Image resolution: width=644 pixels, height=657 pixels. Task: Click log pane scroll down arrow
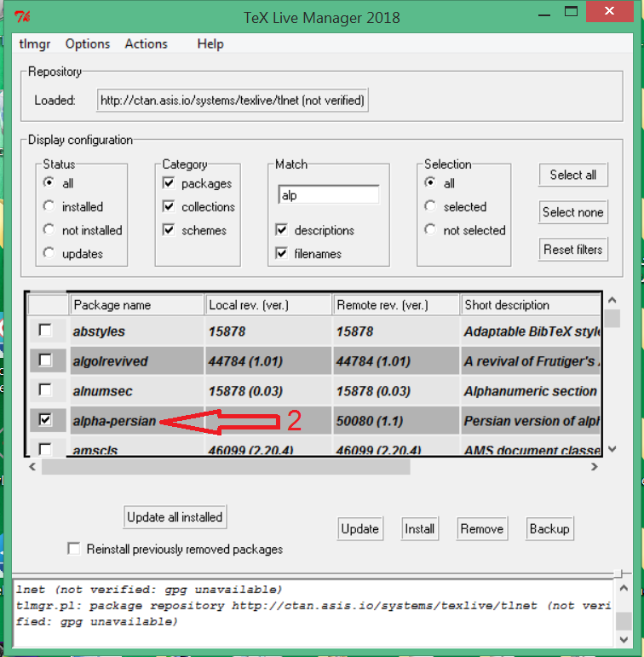(624, 639)
